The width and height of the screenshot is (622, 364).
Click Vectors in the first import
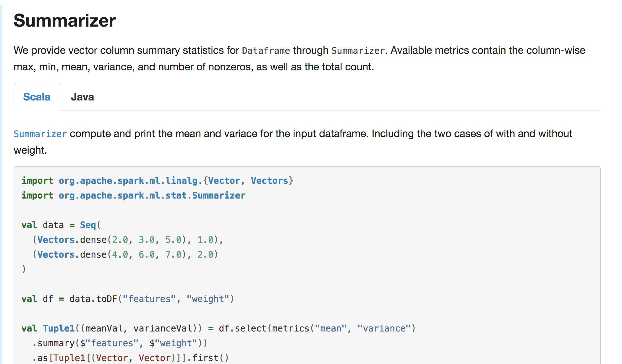(269, 181)
